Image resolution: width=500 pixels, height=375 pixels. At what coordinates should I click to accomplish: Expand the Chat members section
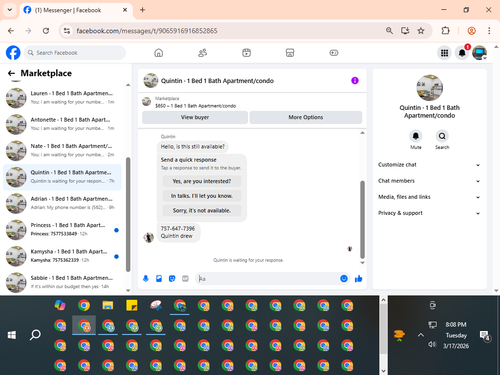click(x=429, y=181)
